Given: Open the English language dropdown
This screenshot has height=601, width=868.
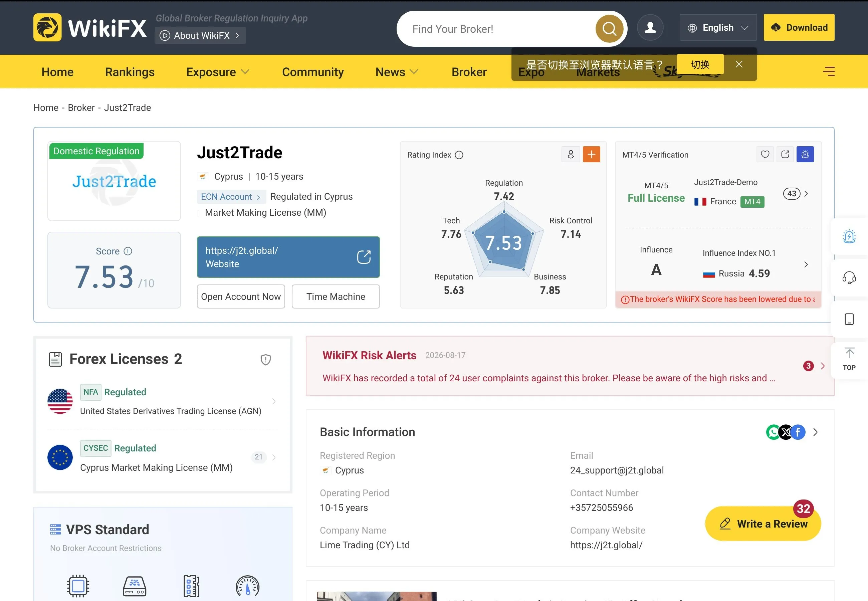Looking at the screenshot, I should [718, 27].
